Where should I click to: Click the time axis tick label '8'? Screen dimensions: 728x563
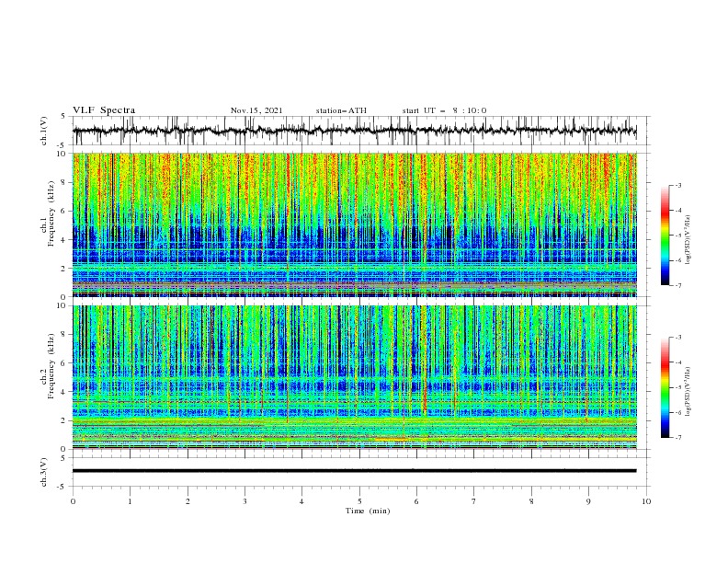pyautogui.click(x=531, y=501)
